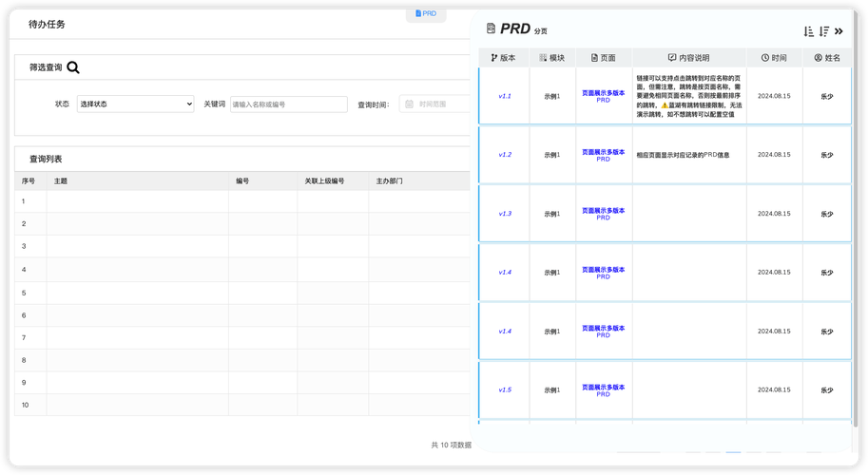Click the name 乐少 in the v1.1 row
This screenshot has width=868, height=475.
(827, 96)
